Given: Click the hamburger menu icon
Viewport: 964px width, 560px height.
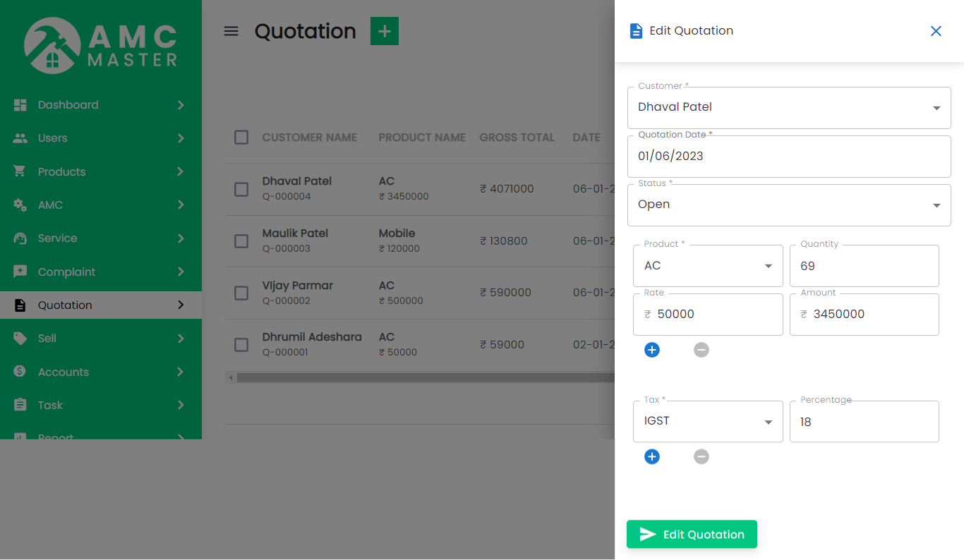Looking at the screenshot, I should 231,31.
